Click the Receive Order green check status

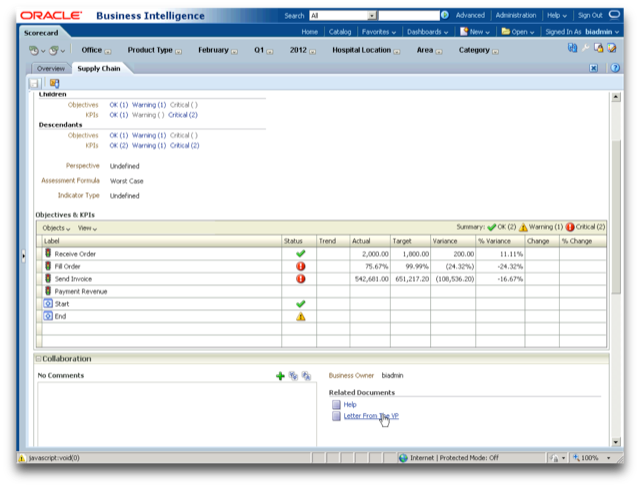pos(300,254)
